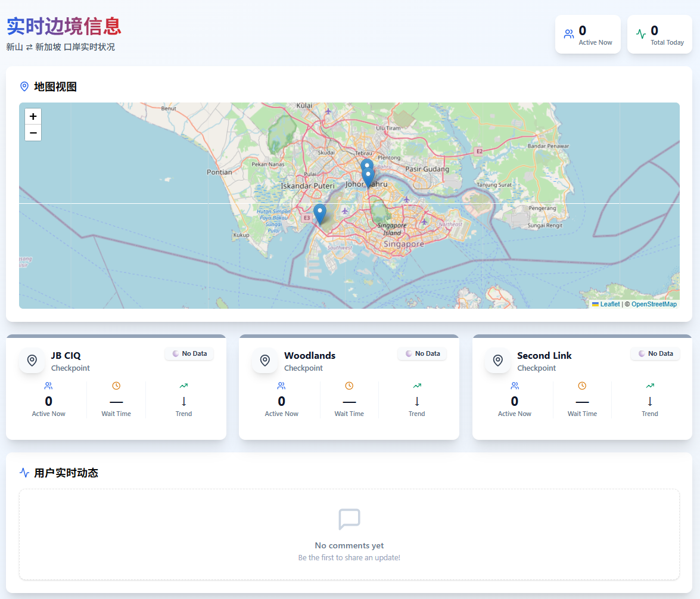Click the Second Link Wait Time clock icon
The width and height of the screenshot is (700, 599).
[x=582, y=386]
